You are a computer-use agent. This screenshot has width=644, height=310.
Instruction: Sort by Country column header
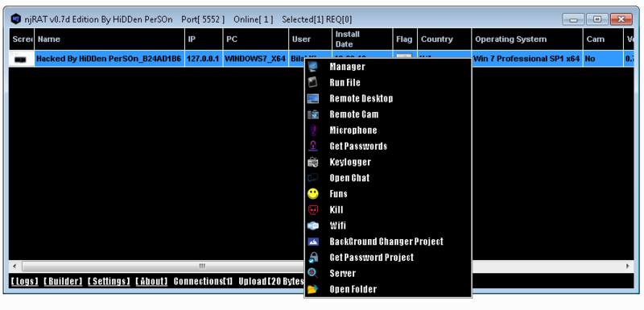pyautogui.click(x=444, y=39)
